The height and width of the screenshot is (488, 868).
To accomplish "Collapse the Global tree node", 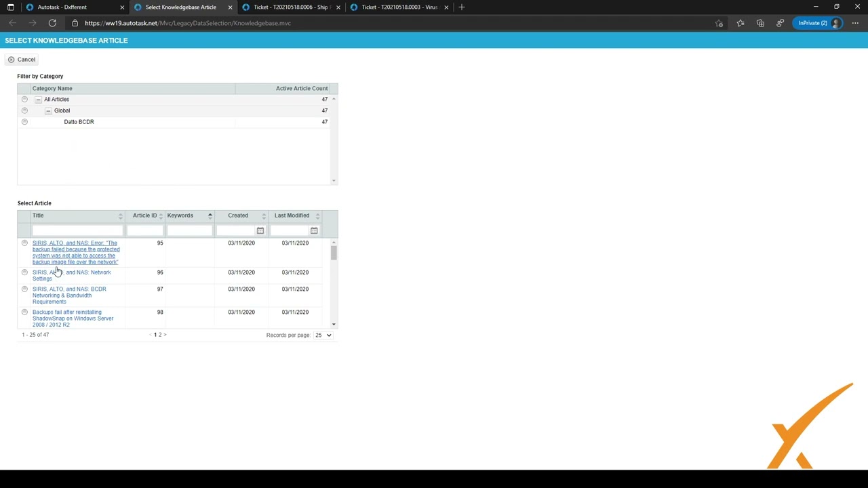I will 48,110.
